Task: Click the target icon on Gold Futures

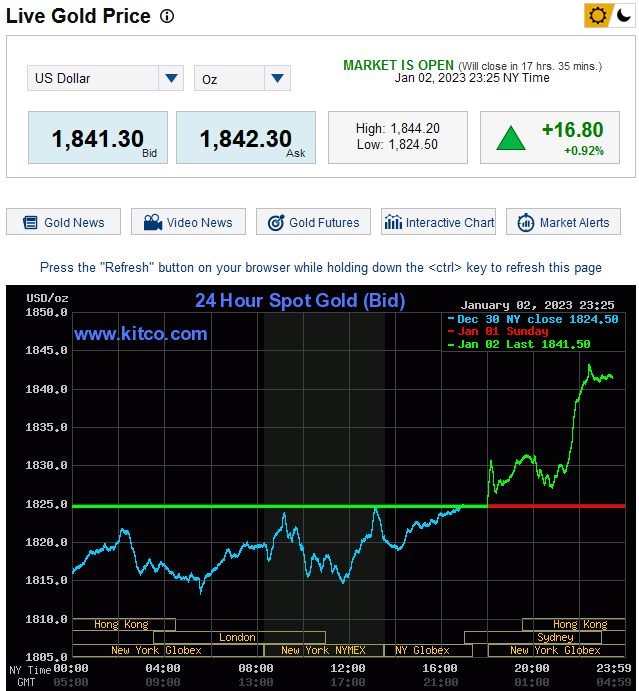Action: click(x=276, y=223)
